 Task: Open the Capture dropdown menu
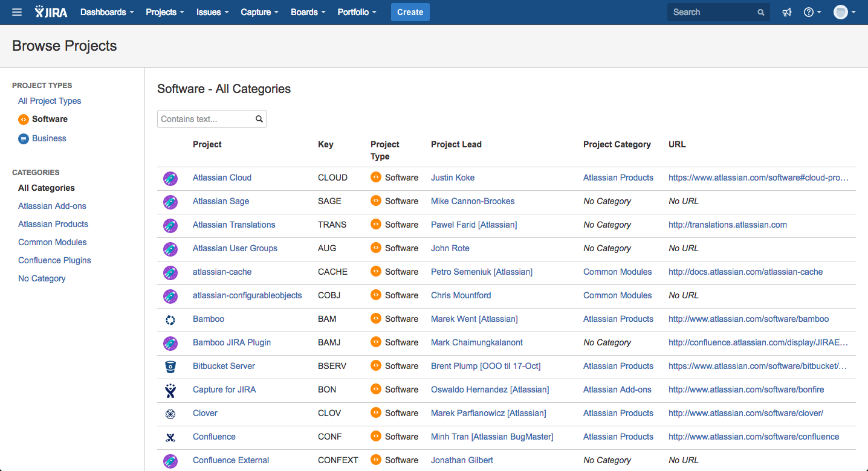260,12
